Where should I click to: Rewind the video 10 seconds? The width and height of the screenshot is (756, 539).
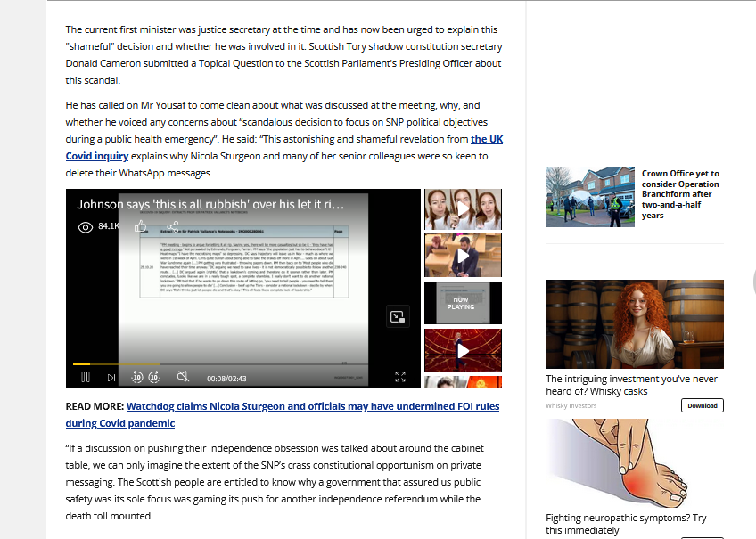137,377
